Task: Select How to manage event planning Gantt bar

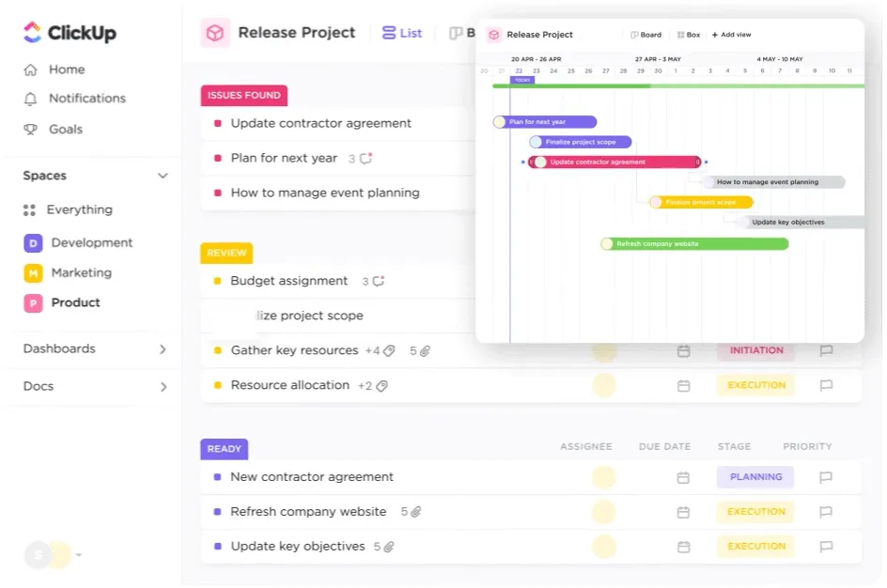Action: tap(773, 182)
